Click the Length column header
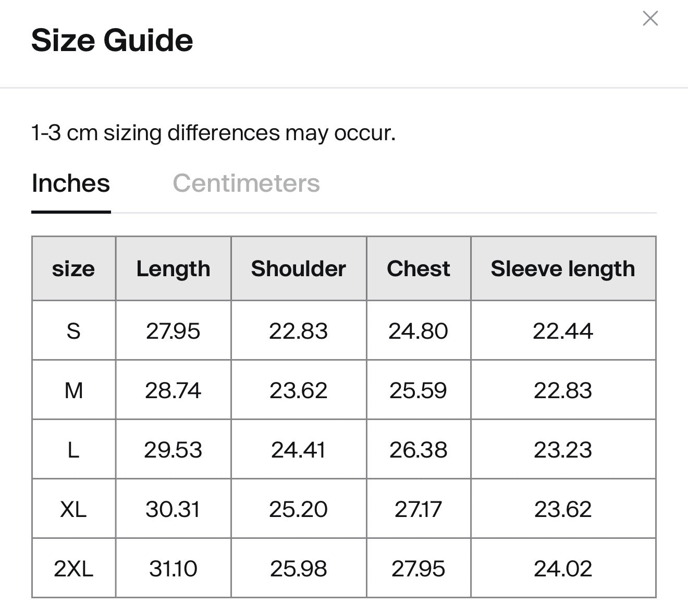Screen dimensions: 688x616 pyautogui.click(x=173, y=269)
